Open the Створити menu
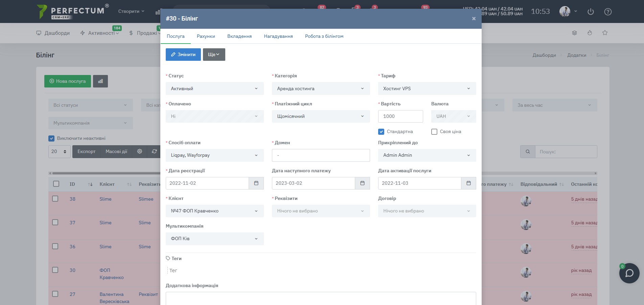Viewport: 644px width, 305px height. (131, 11)
